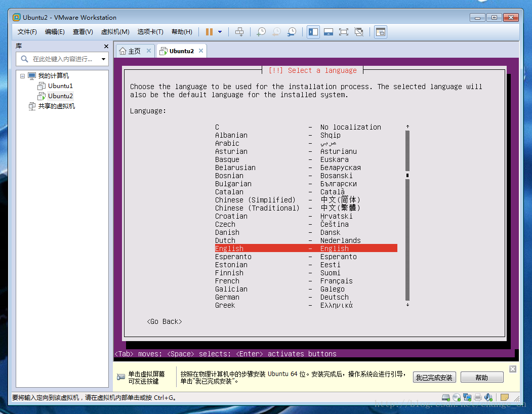Click the pause virtual machine icon
This screenshot has width=532, height=414.
pyautogui.click(x=210, y=32)
